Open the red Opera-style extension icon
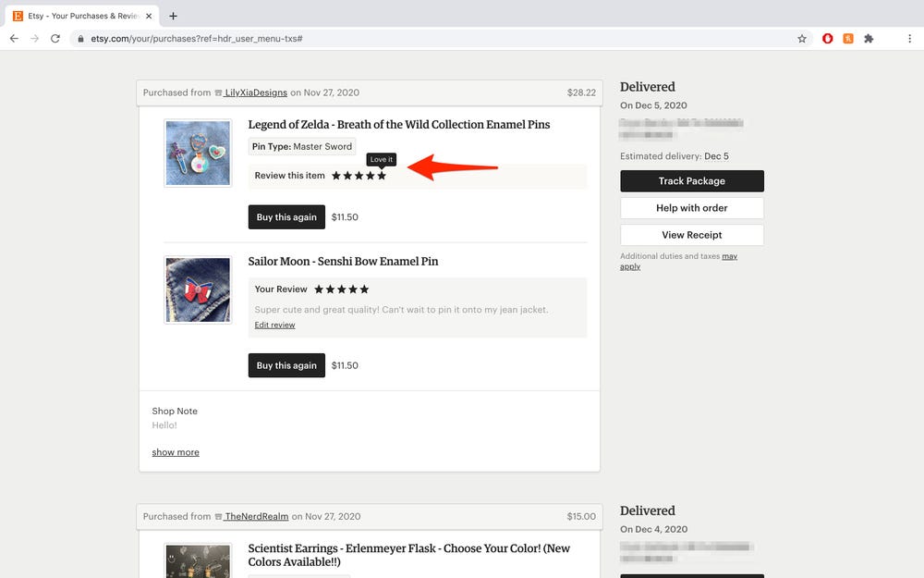Viewport: 924px width, 578px height. pyautogui.click(x=827, y=38)
